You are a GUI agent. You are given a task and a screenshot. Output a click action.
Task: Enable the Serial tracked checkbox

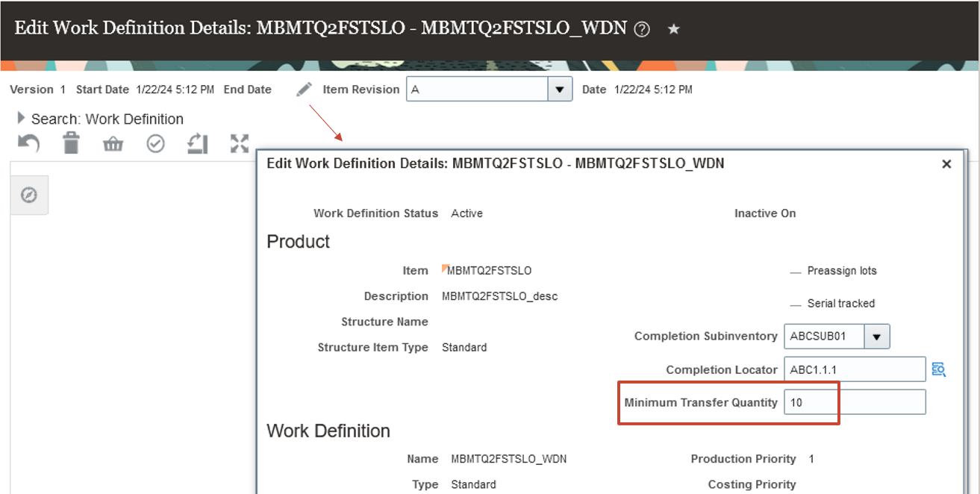point(796,303)
